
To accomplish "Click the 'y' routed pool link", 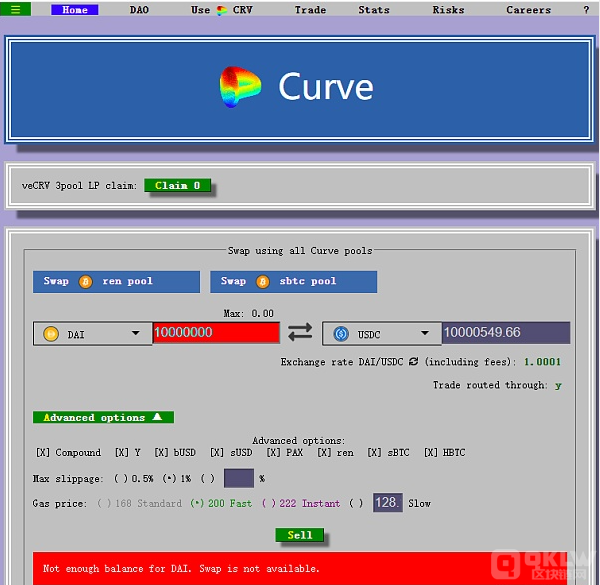I will [558, 385].
